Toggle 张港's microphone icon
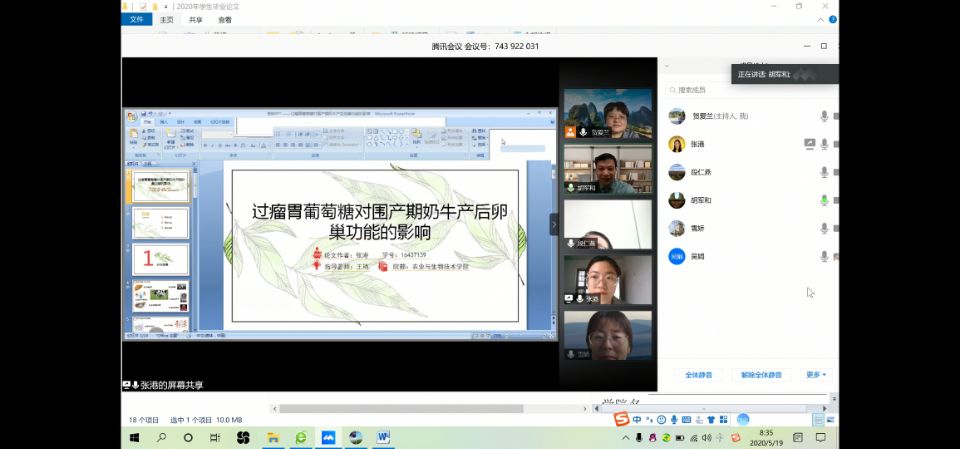Viewport: 960px width, 449px height. [824, 144]
